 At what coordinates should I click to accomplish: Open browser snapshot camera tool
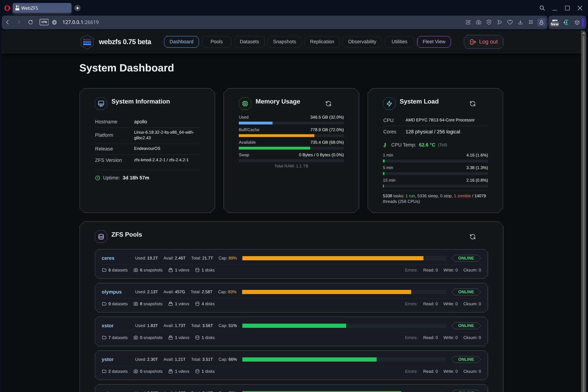click(479, 22)
